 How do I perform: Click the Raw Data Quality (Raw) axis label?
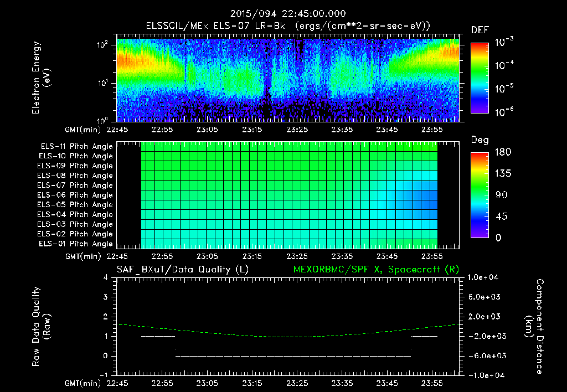tap(40, 327)
